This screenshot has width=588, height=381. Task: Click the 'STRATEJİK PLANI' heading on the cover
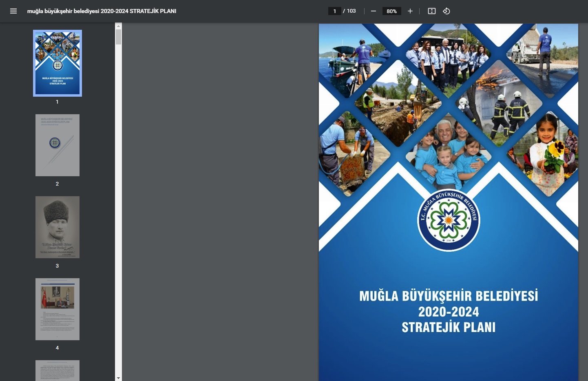pos(449,327)
